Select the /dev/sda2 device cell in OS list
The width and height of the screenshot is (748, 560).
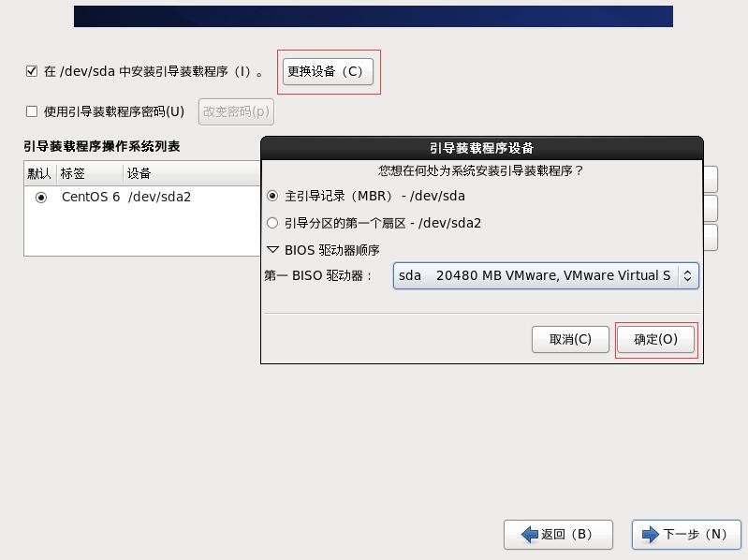pyautogui.click(x=159, y=197)
